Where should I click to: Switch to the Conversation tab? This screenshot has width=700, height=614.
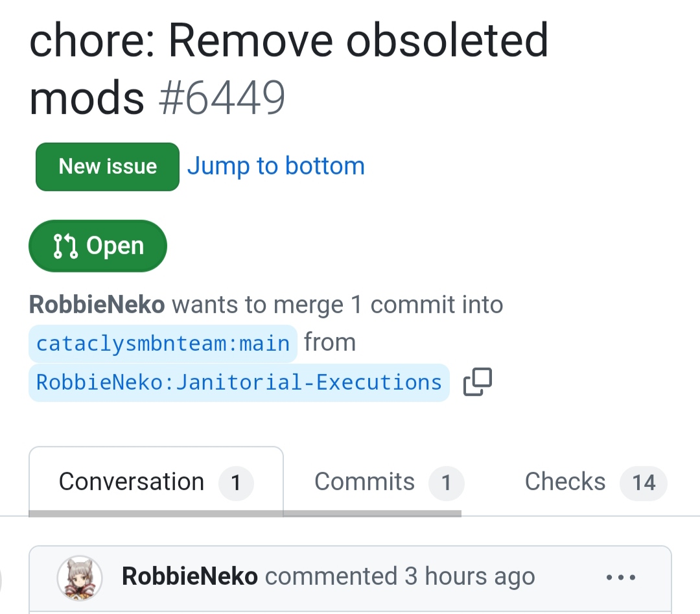point(132,482)
